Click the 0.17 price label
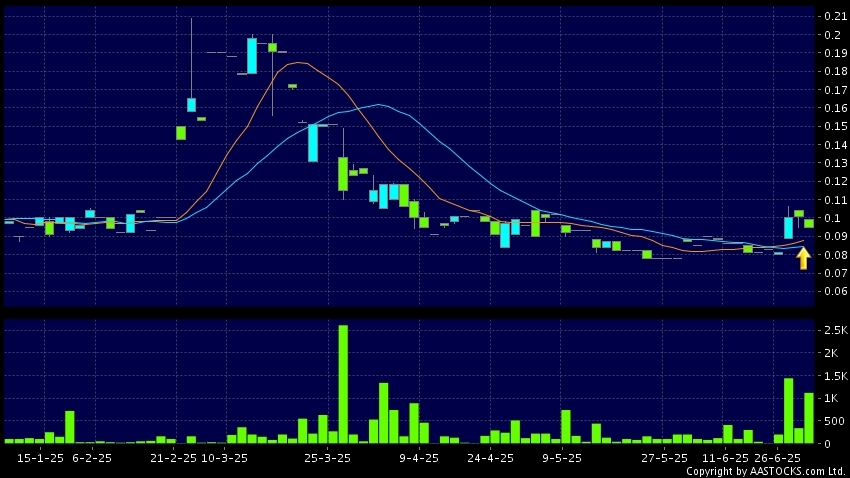Viewport: 850px width, 478px height. pos(835,90)
